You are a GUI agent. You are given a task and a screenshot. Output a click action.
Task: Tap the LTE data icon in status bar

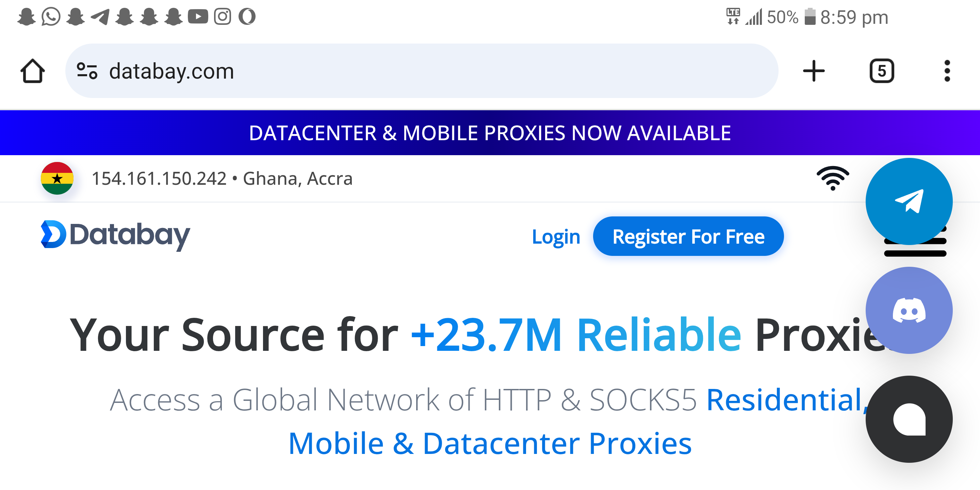[x=733, y=17]
